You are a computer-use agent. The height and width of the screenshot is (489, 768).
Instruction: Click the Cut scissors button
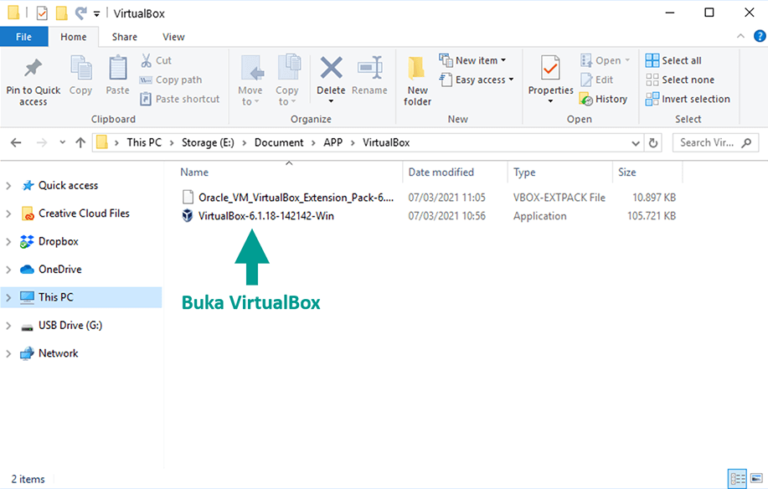pyautogui.click(x=156, y=60)
